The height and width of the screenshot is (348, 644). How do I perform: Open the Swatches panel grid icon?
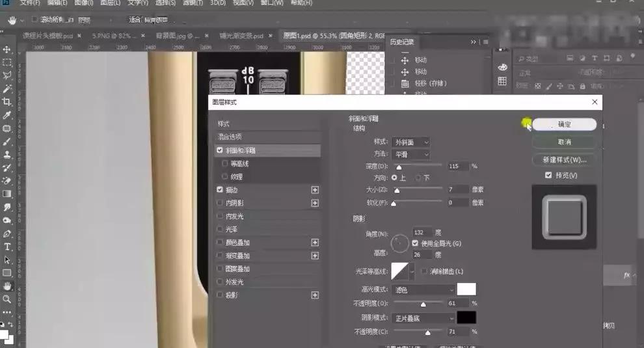pos(502,81)
